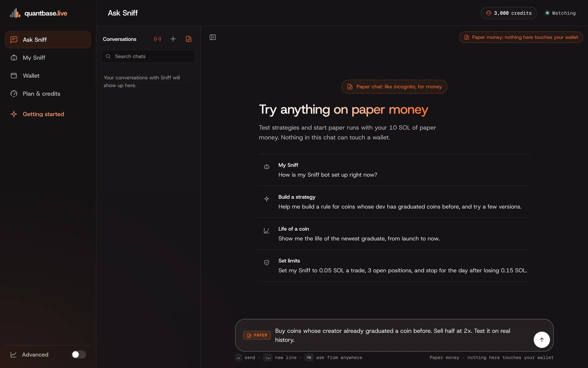
Task: Start a new conversation with plus icon
Action: tap(173, 39)
